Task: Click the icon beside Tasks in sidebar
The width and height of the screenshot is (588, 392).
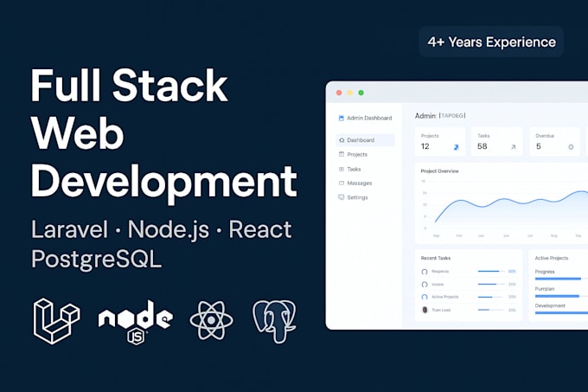Action: pos(342,169)
